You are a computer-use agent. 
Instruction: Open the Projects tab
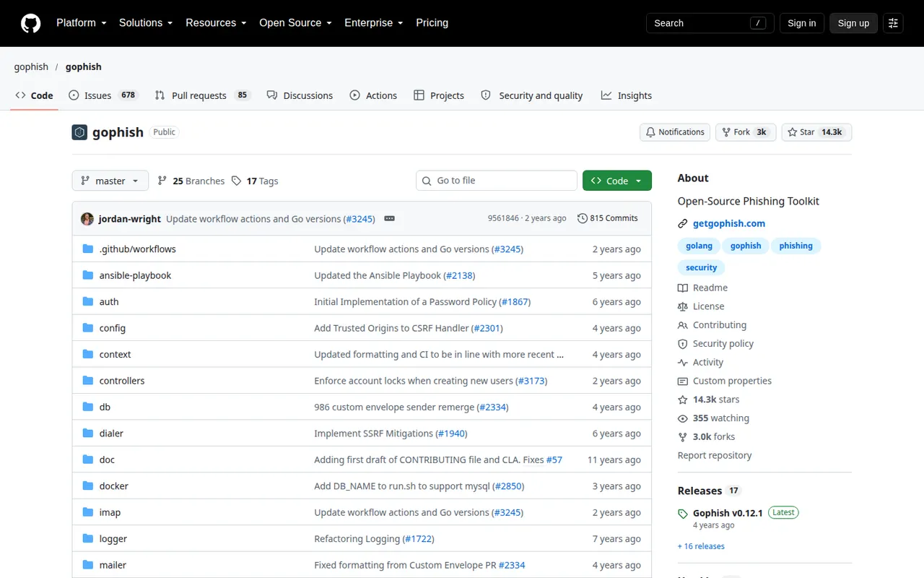439,95
